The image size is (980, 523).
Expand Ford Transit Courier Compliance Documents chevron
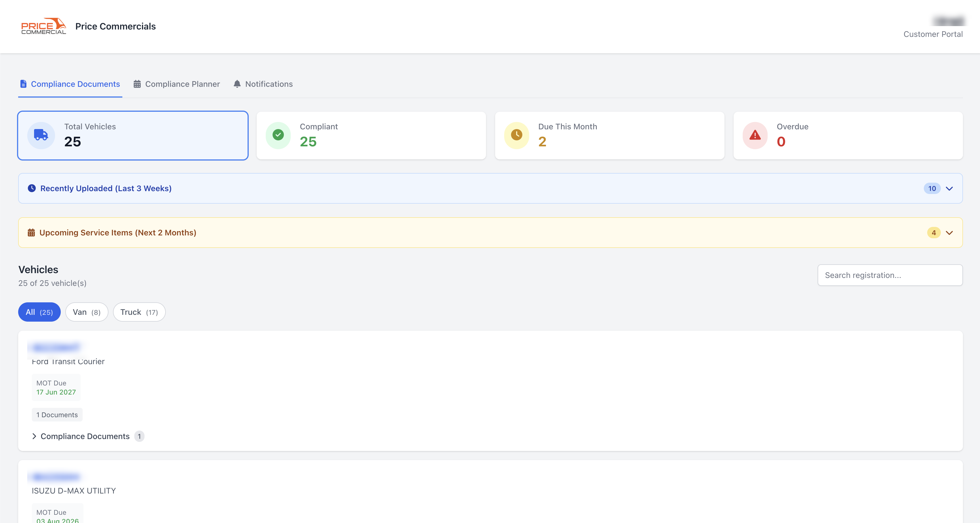(34, 436)
